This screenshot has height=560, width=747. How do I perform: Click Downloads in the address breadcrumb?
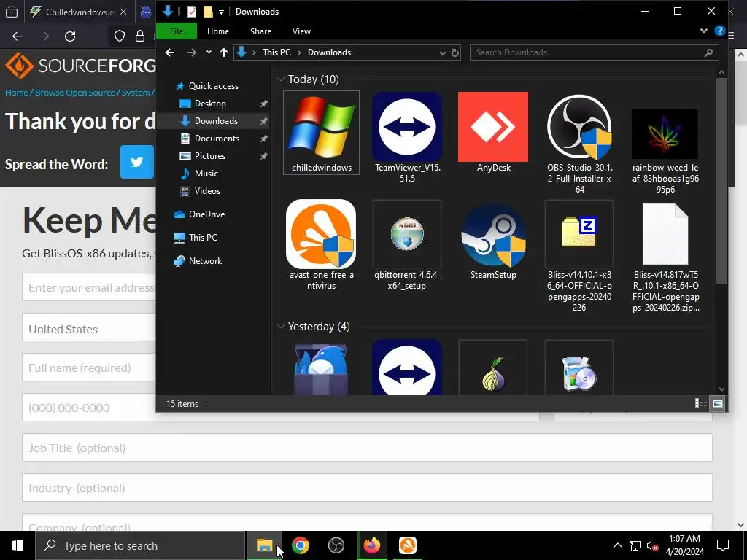point(329,52)
